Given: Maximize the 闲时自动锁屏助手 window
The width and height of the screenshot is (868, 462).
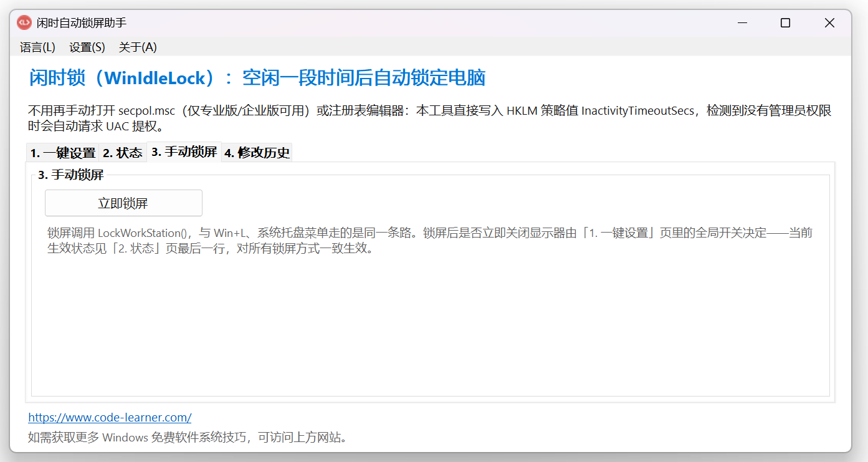Looking at the screenshot, I should click(x=785, y=23).
